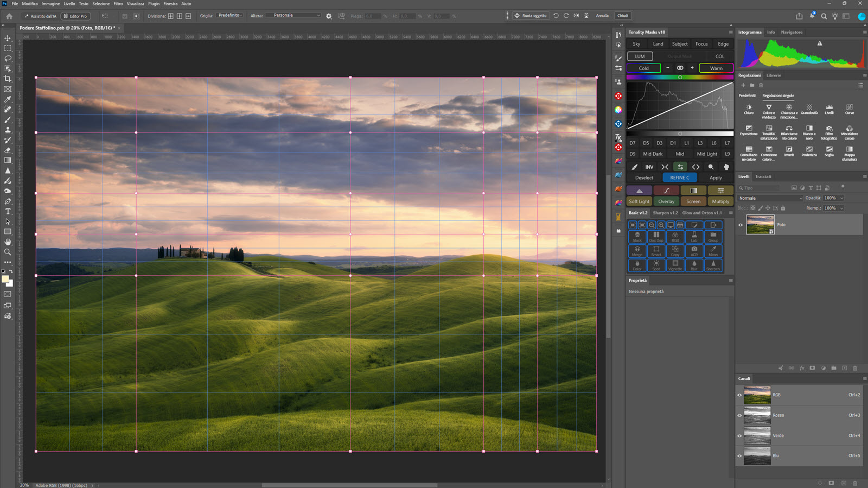Image resolution: width=868 pixels, height=488 pixels.
Task: Toggle visibility of Rosso channel
Action: point(739,415)
